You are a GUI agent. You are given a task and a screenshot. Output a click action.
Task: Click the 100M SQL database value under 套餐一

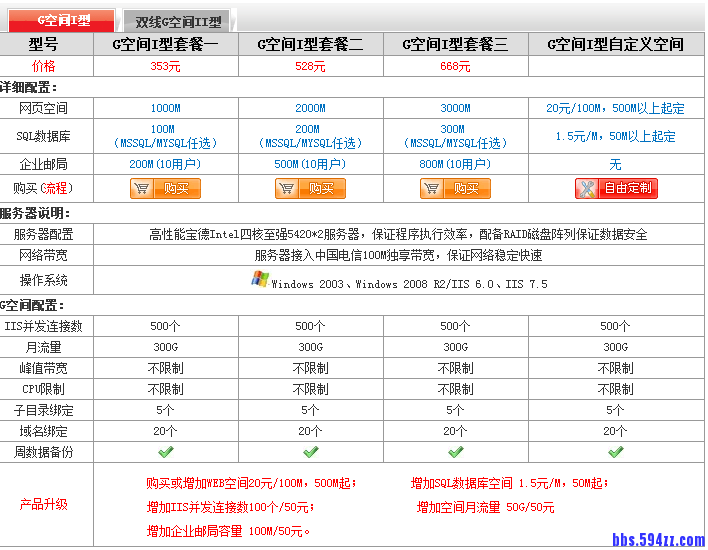coord(163,129)
